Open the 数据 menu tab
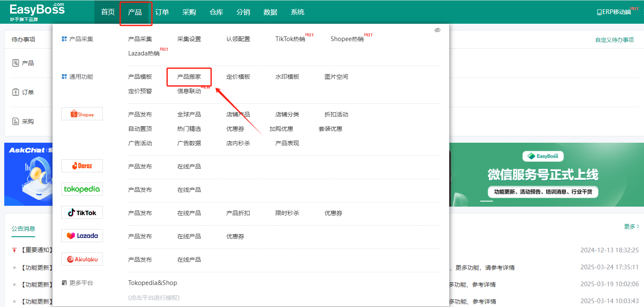 tap(270, 12)
